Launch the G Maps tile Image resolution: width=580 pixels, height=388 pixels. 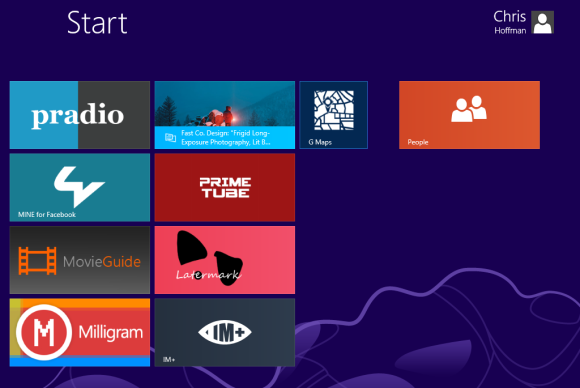(x=334, y=115)
